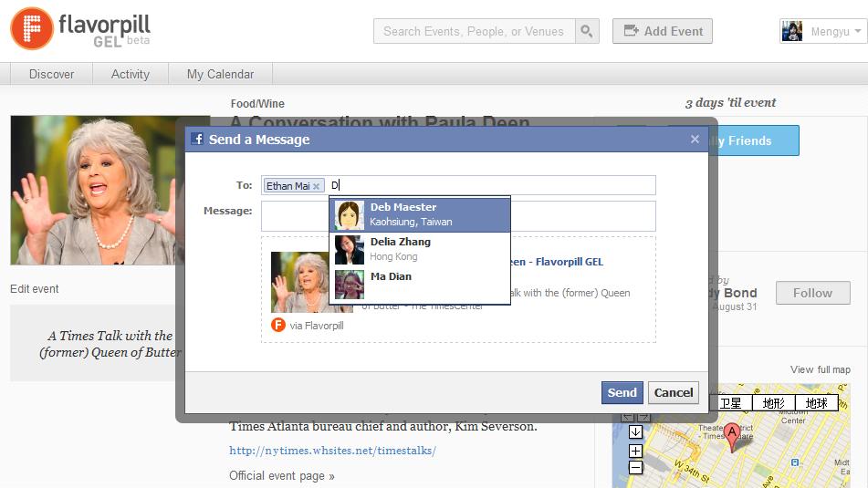Focus the Search Events, People, or Venues field
868x488 pixels.
(475, 31)
